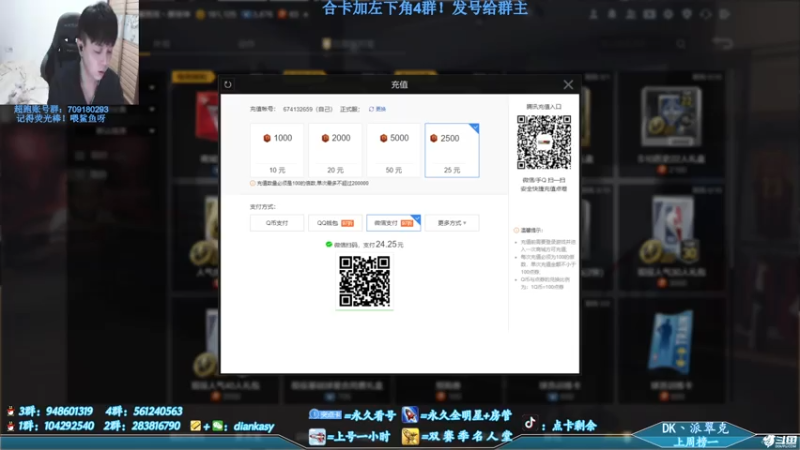Switch to the first shop tab behind the dialog

tap(162, 44)
